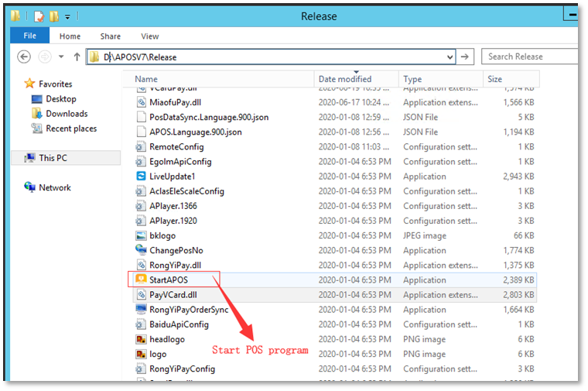Select the APlayer.1366 settings icon
Screen dimensions: 588x391
pos(141,206)
